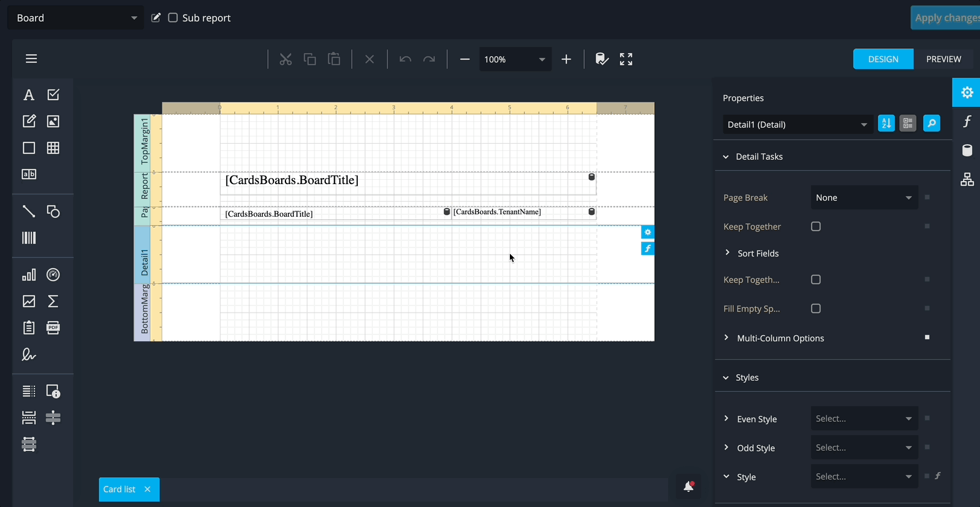Select the PDF Signature toolbox control
This screenshot has width=980, height=507.
pos(29,354)
